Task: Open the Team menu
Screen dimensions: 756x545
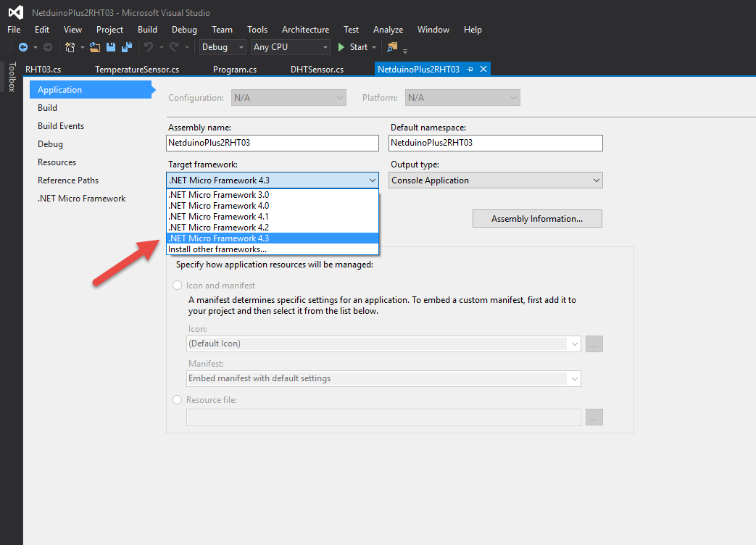Action: point(223,30)
